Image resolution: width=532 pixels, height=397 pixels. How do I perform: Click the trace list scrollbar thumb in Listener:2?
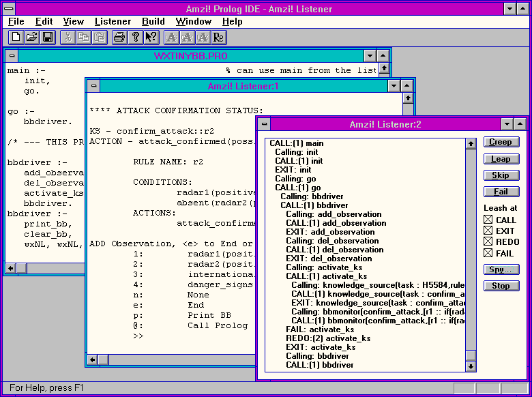tap(471, 355)
